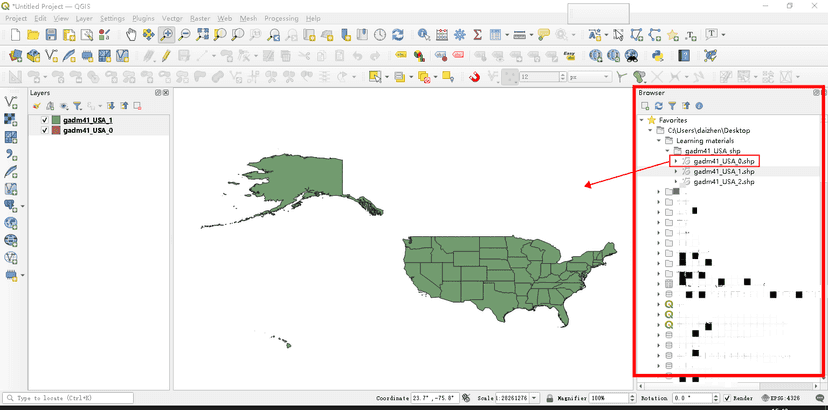
Task: Activate the Zoom In magnifier tool
Action: pos(166,35)
